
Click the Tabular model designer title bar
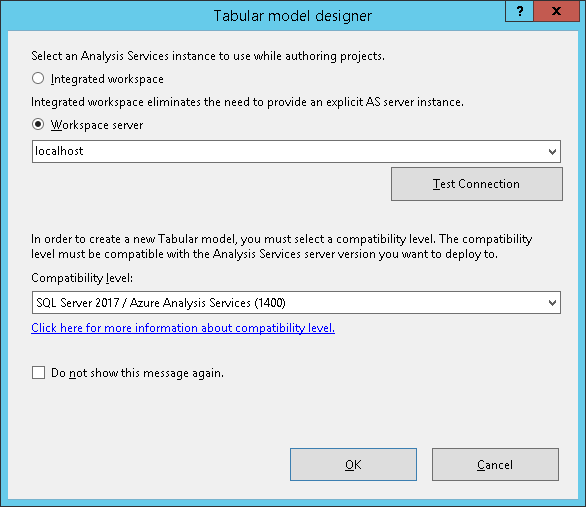click(x=293, y=16)
